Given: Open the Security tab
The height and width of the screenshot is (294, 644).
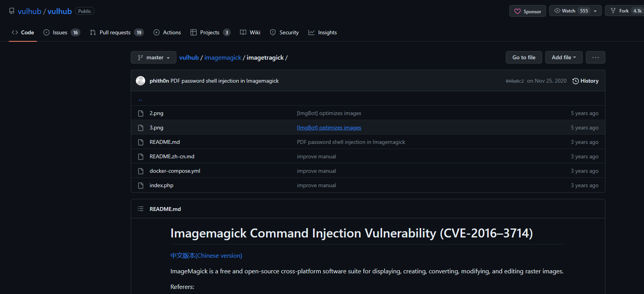Looking at the screenshot, I should 284,32.
